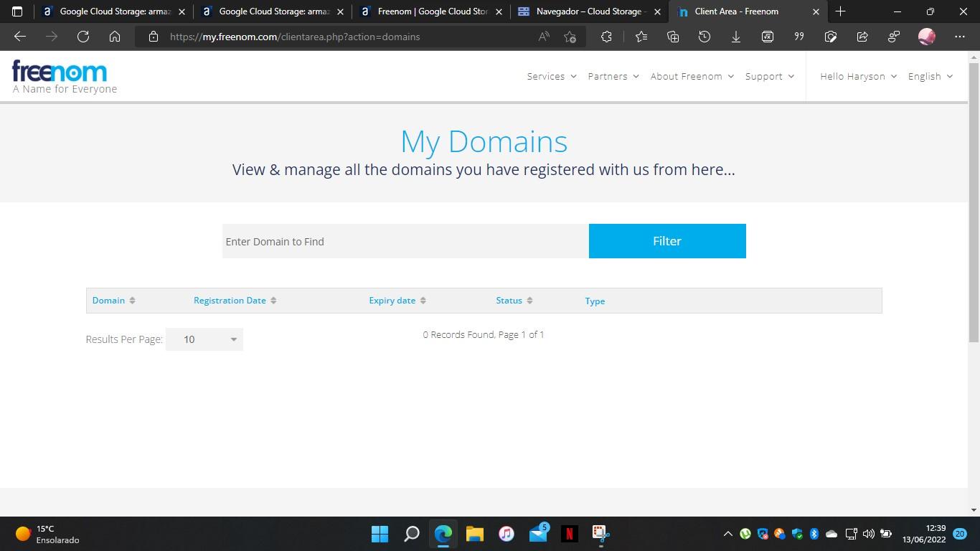The width and height of the screenshot is (980, 551).
Task: Open the browser profile avatar
Action: (927, 37)
